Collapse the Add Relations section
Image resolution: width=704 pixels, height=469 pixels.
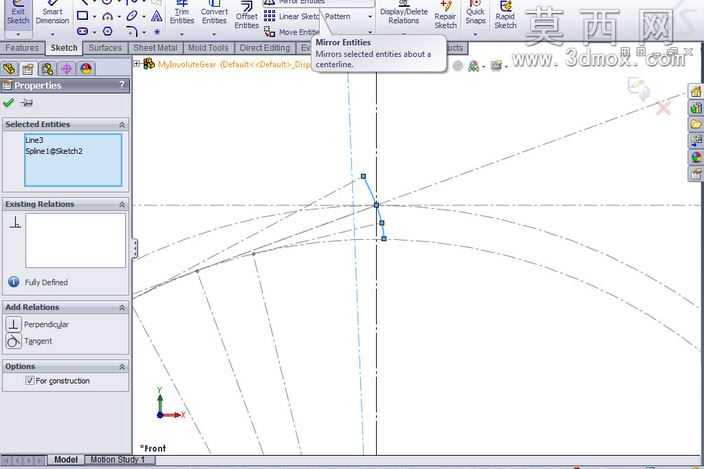[122, 308]
